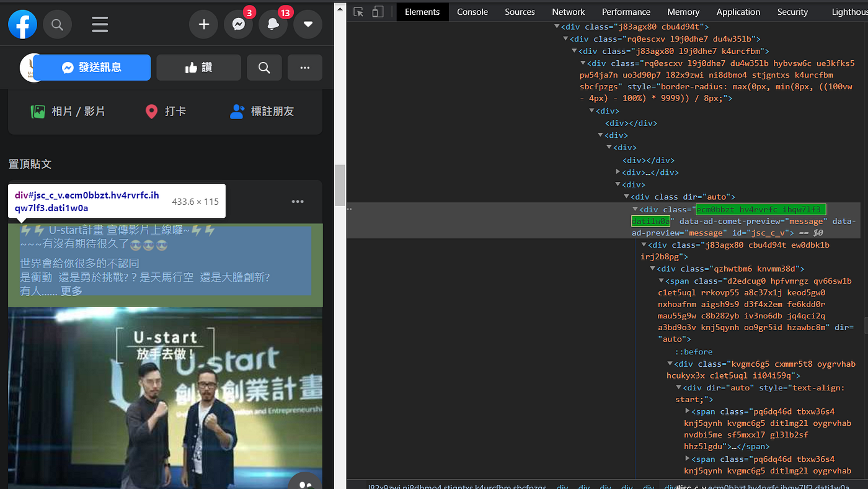Viewport: 868px width, 489px height.
Task: Switch to the Network tab
Action: (x=569, y=12)
